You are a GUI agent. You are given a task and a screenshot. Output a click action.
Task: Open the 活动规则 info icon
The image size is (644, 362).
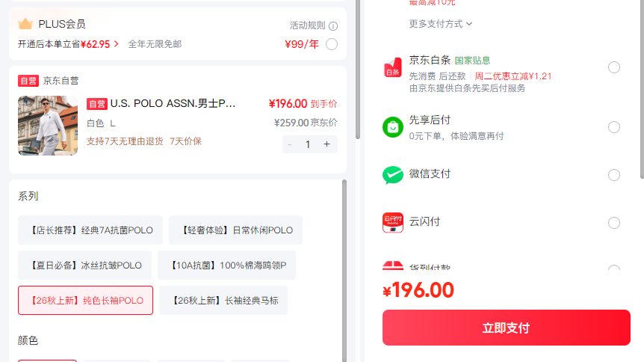point(333,26)
